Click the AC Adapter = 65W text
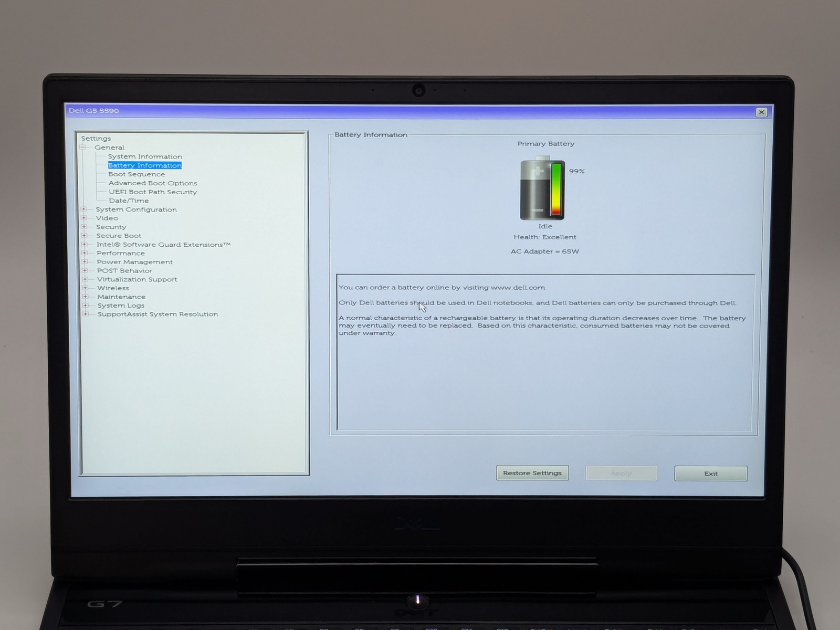This screenshot has width=840, height=630. tap(545, 251)
